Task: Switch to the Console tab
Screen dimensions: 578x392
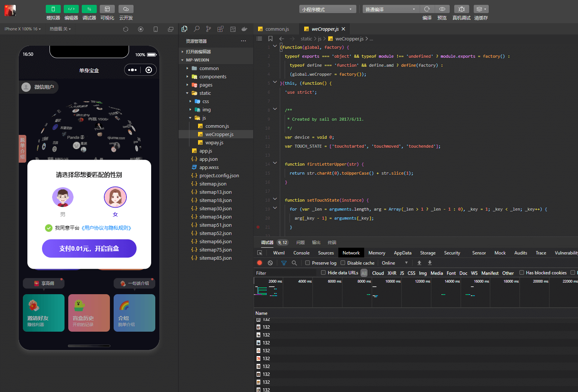Action: pos(301,253)
